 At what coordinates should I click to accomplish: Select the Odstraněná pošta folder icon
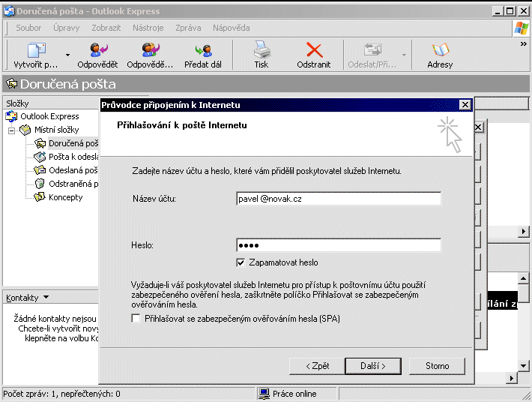(40, 184)
